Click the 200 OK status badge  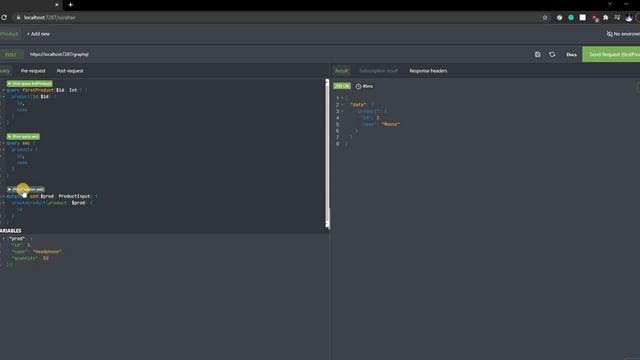342,86
